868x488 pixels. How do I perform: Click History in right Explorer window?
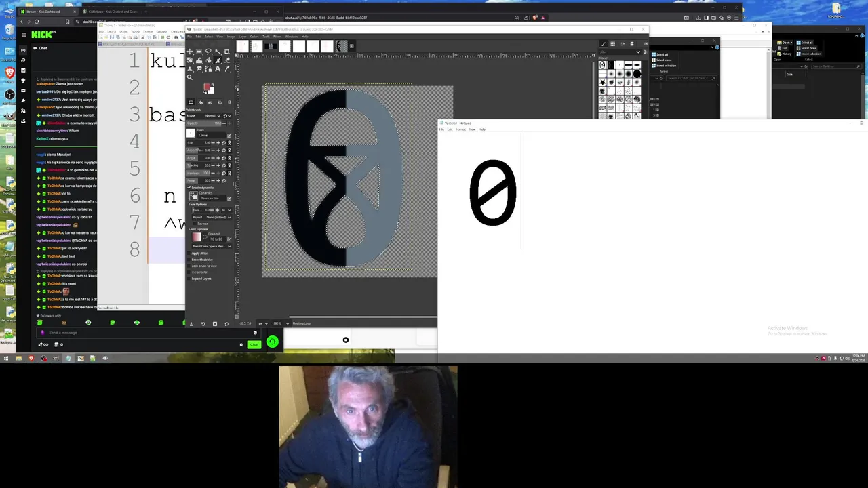(x=784, y=54)
